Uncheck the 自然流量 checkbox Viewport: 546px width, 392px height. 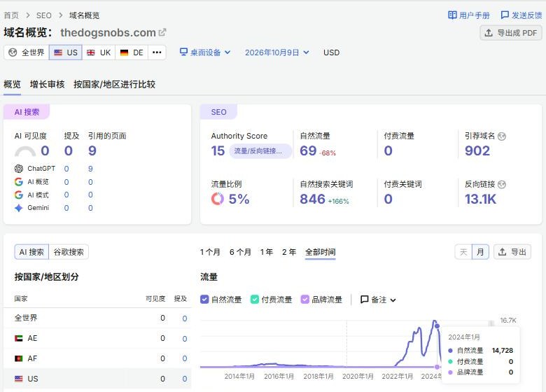(x=204, y=300)
